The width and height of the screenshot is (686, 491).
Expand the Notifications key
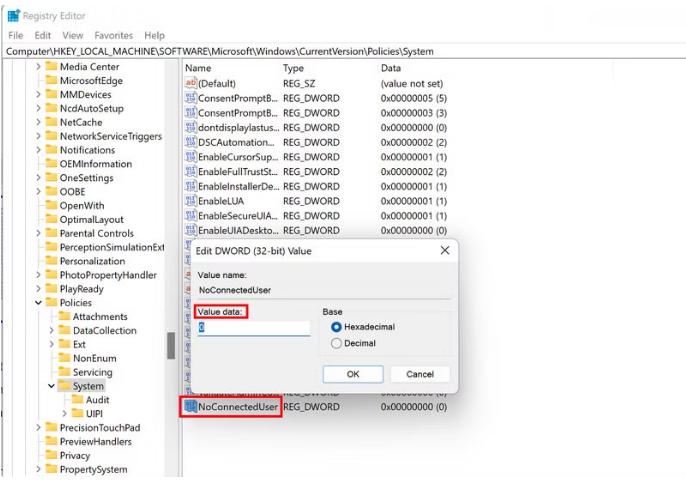[38, 150]
